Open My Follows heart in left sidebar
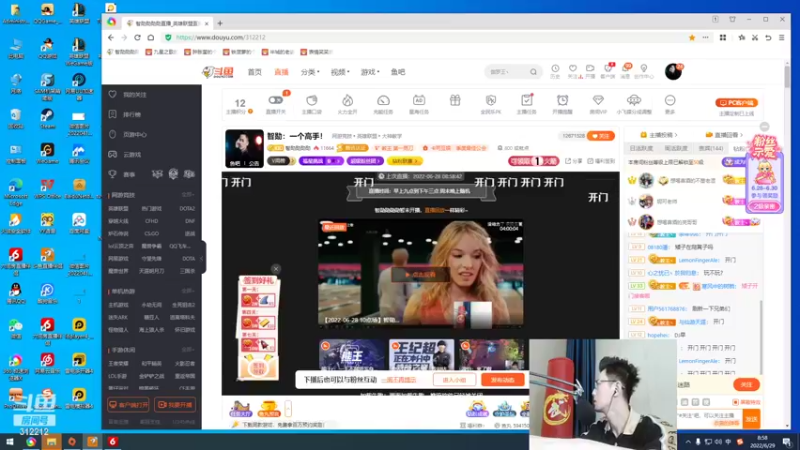This screenshot has width=800, height=450. coord(113,94)
